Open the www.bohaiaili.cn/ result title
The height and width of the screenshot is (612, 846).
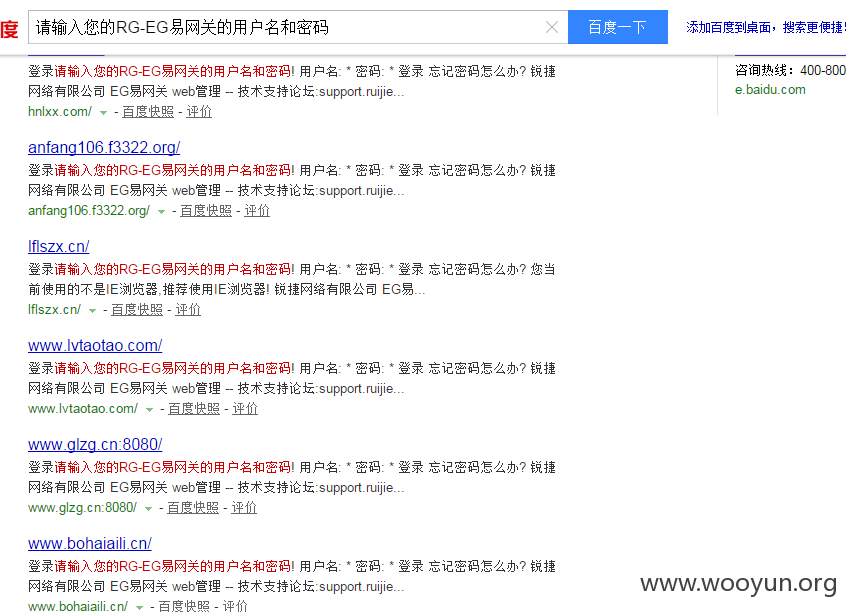(x=90, y=543)
